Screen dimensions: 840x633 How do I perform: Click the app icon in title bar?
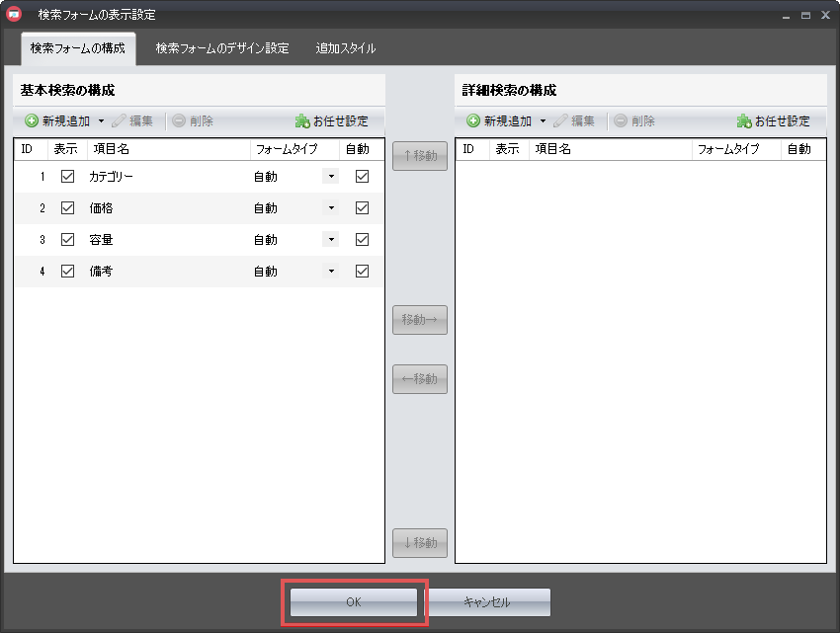[14, 16]
